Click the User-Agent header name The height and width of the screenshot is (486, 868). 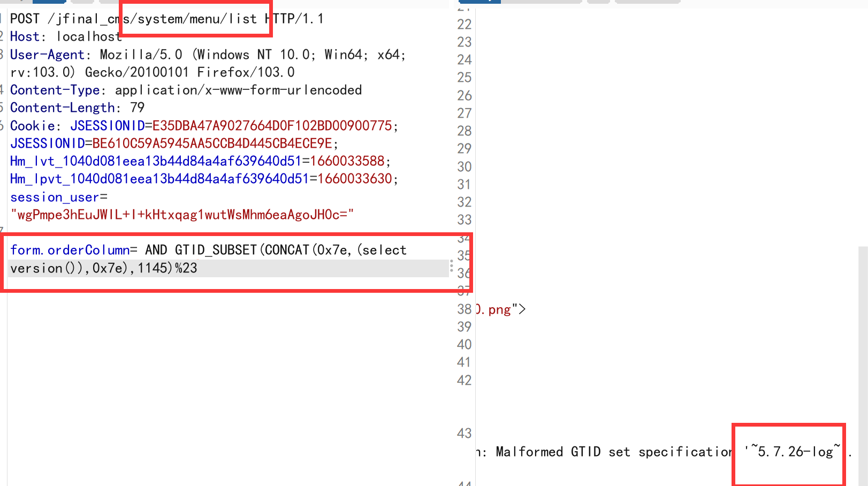47,55
